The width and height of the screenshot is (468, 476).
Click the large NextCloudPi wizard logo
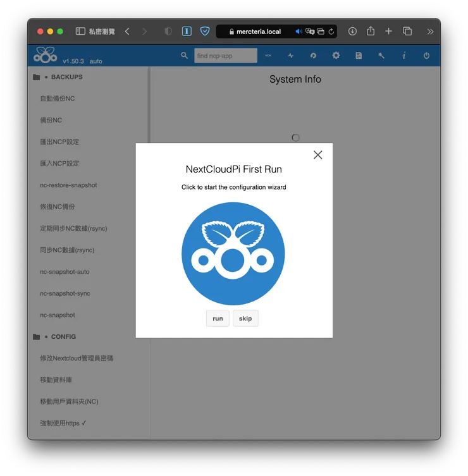click(x=233, y=253)
